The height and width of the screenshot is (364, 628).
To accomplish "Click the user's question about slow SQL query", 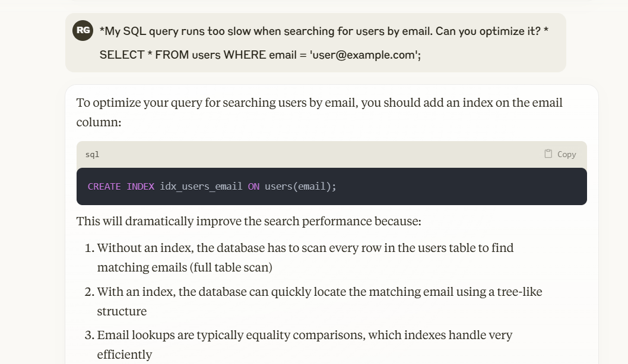I will click(x=323, y=31).
